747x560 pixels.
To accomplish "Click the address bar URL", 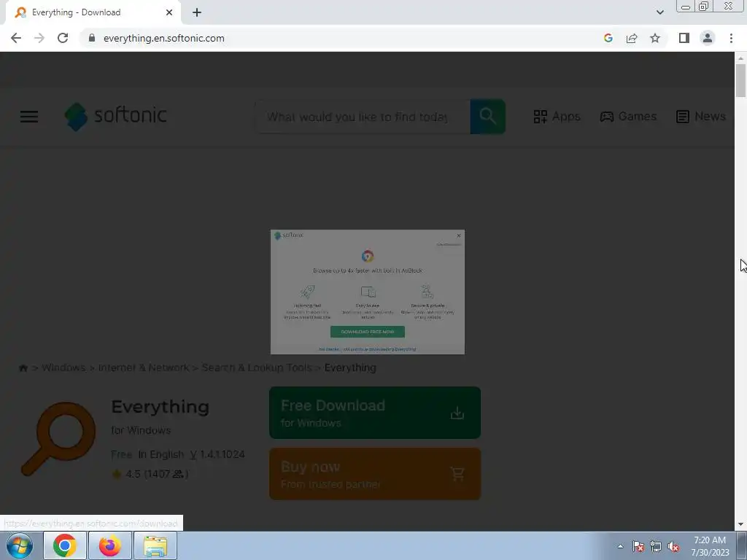I will (164, 38).
